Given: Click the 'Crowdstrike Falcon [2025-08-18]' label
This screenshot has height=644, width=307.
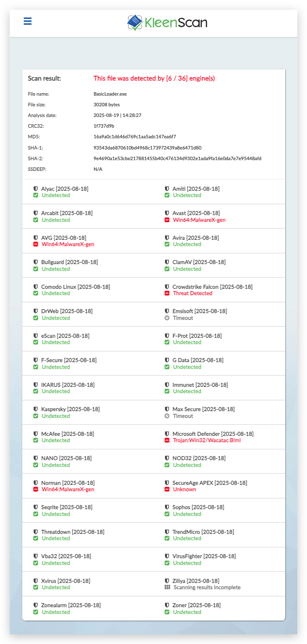Looking at the screenshot, I should point(212,287).
